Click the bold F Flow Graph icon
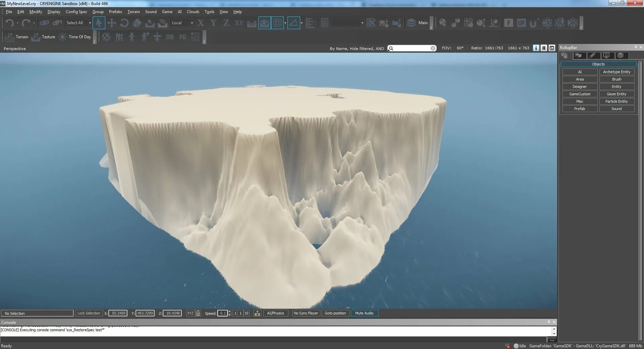This screenshot has width=644, height=349. (508, 23)
